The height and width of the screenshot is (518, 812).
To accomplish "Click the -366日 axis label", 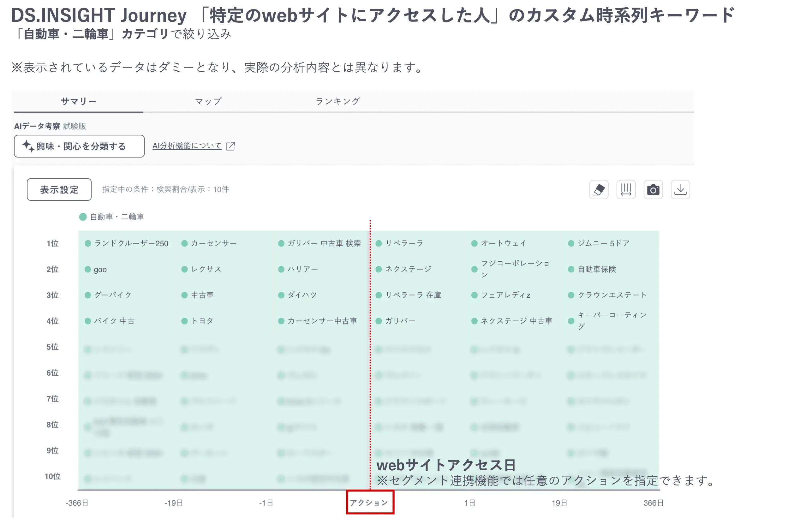I will [77, 503].
